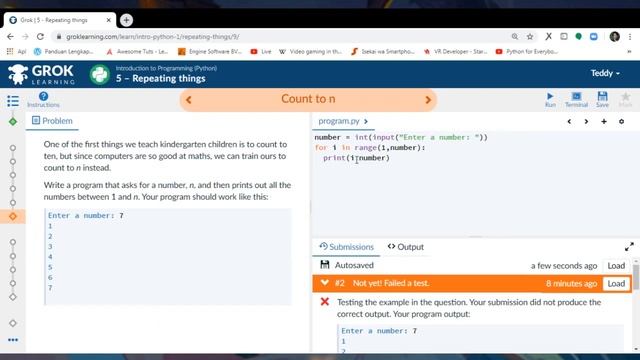Open the Teddy user dropdown
640x360 pixels.
click(x=605, y=73)
